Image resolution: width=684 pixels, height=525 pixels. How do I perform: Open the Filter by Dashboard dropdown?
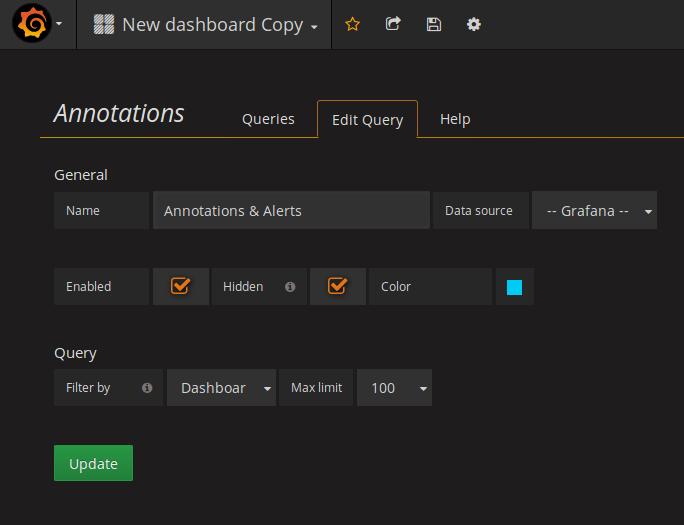[x=221, y=388]
